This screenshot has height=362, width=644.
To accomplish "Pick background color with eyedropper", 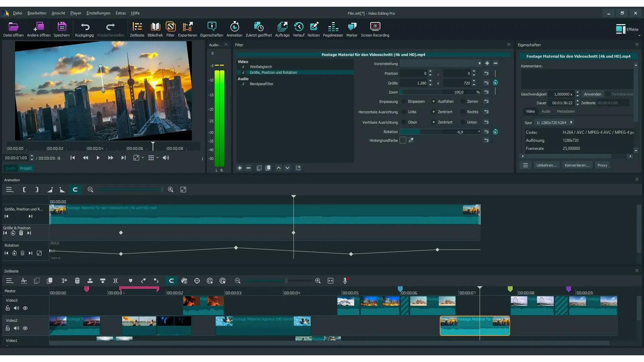I will 411,140.
